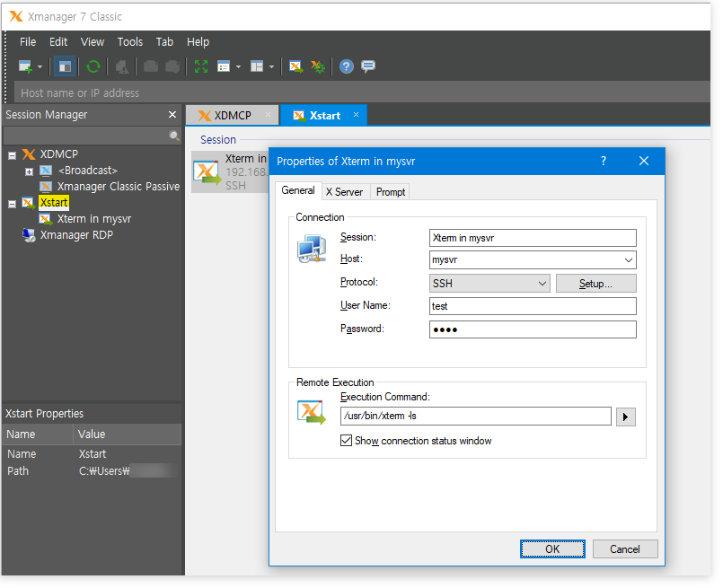Click the green full screen arrows icon

click(200, 66)
